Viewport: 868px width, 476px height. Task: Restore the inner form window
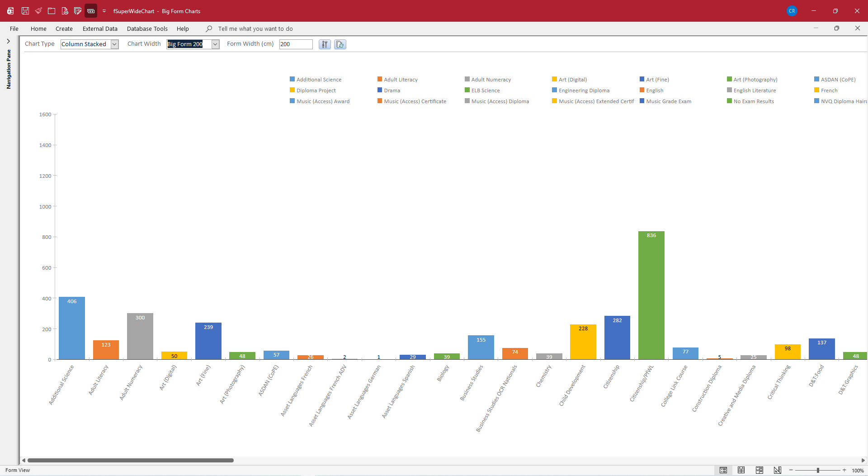836,28
